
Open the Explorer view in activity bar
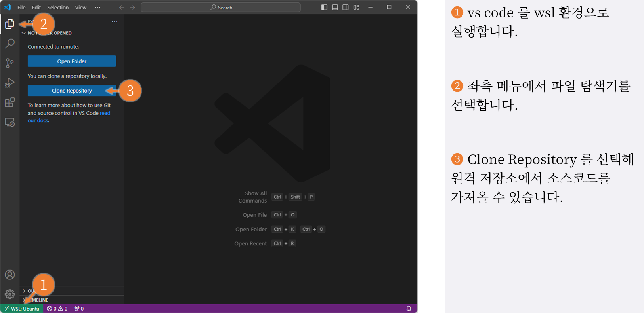(10, 24)
